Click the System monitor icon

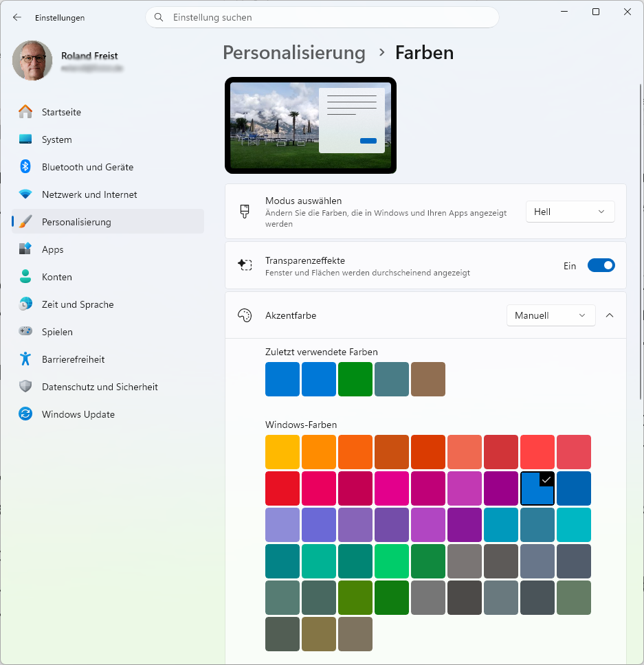[25, 139]
